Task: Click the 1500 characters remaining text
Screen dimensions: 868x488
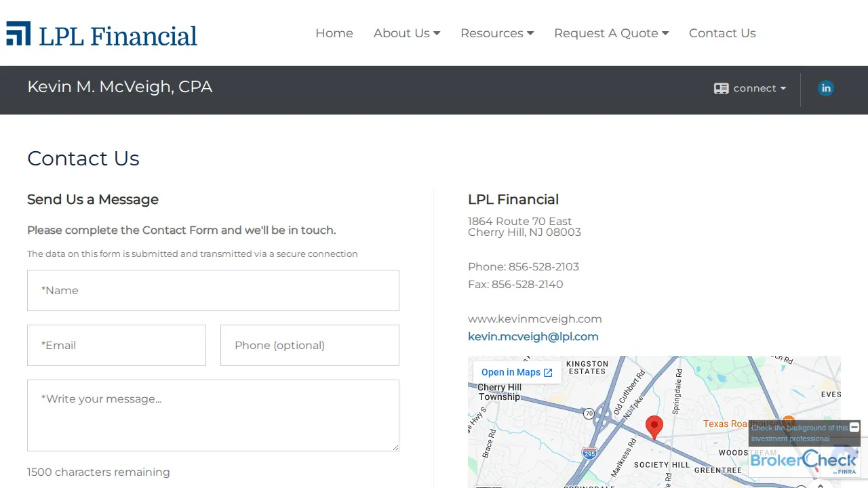Action: pos(98,472)
